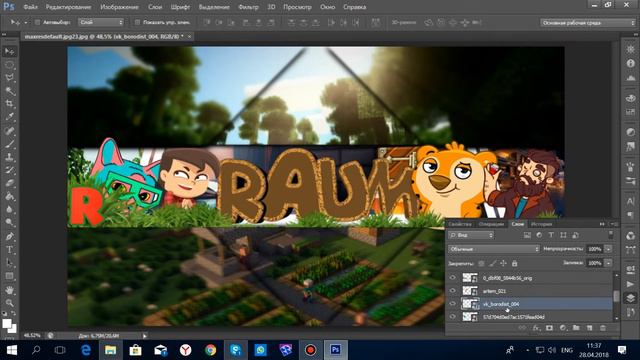This screenshot has width=640, height=360.
Task: Open the Вид layer filter dropdown
Action: 471,235
